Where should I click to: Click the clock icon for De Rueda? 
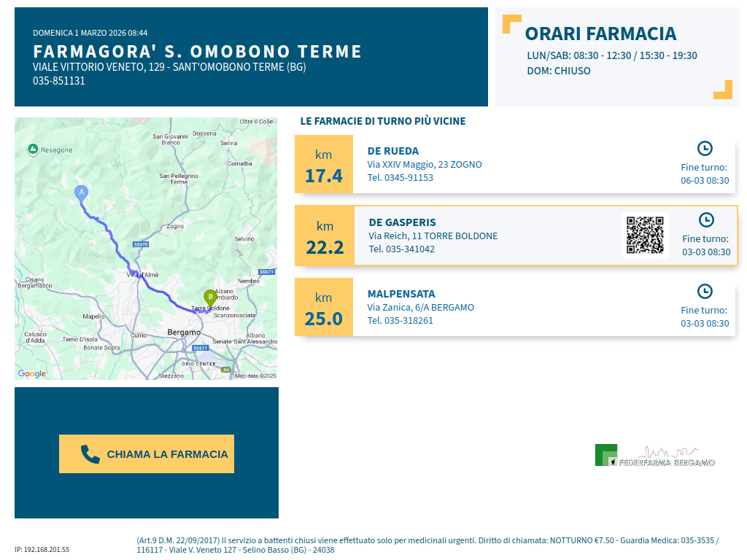pyautogui.click(x=705, y=149)
